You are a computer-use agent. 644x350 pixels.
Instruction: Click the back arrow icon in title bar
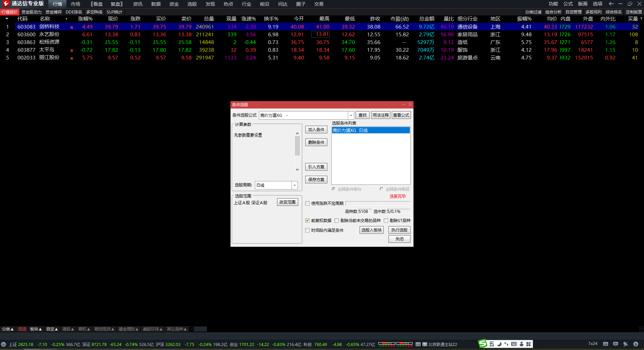pyautogui.click(x=611, y=4)
